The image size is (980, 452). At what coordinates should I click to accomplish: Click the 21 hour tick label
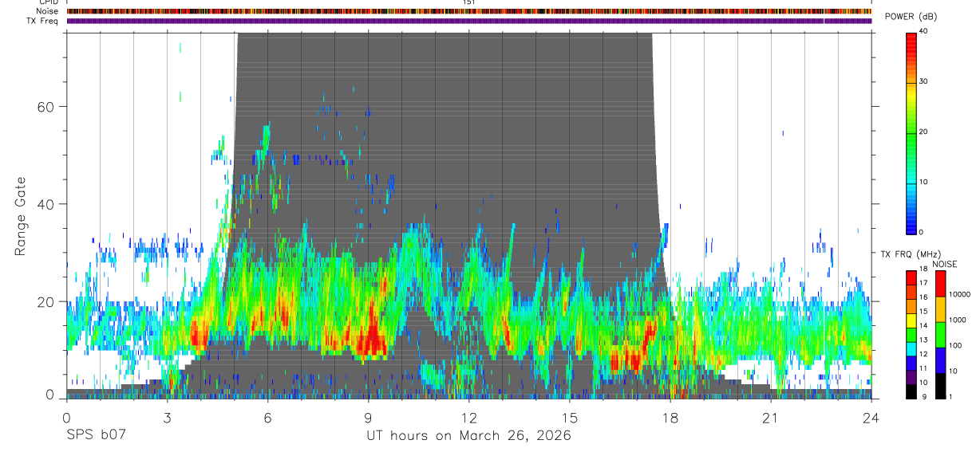(771, 418)
